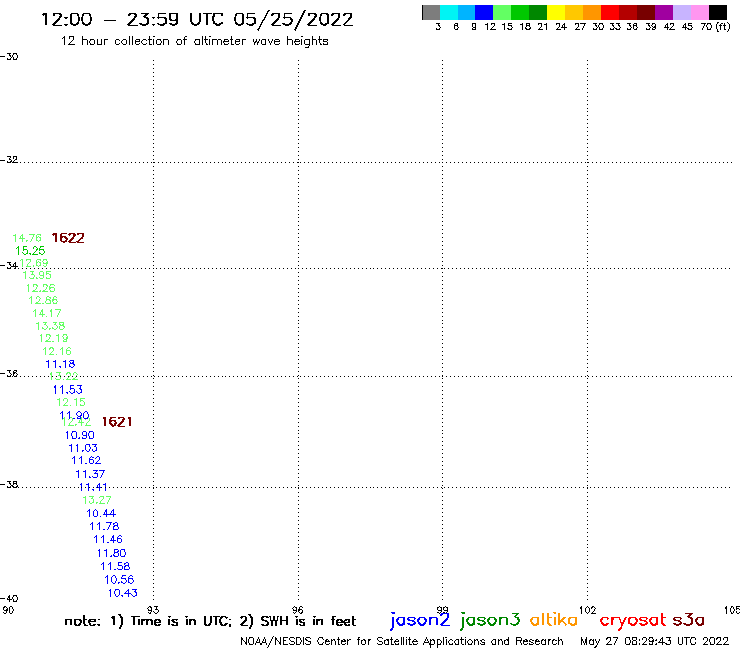Select the 11.37 wave height
Viewport: 740px width, 650px height.
(90, 474)
